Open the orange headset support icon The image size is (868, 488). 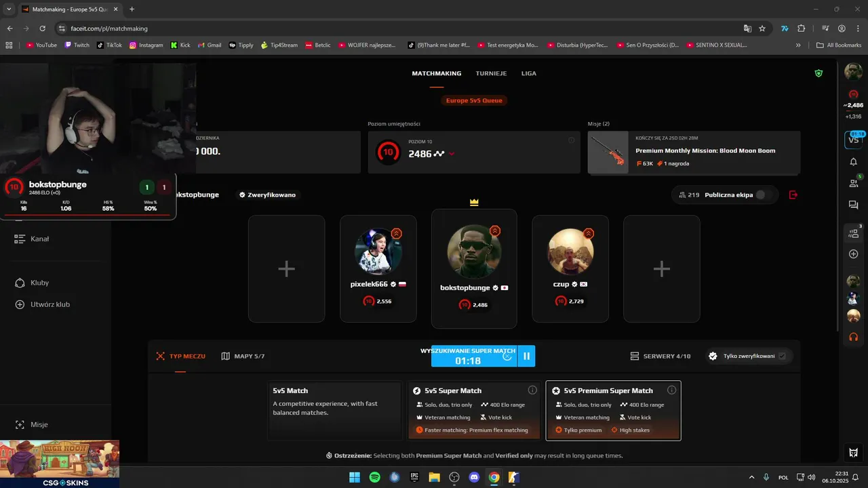[853, 337]
